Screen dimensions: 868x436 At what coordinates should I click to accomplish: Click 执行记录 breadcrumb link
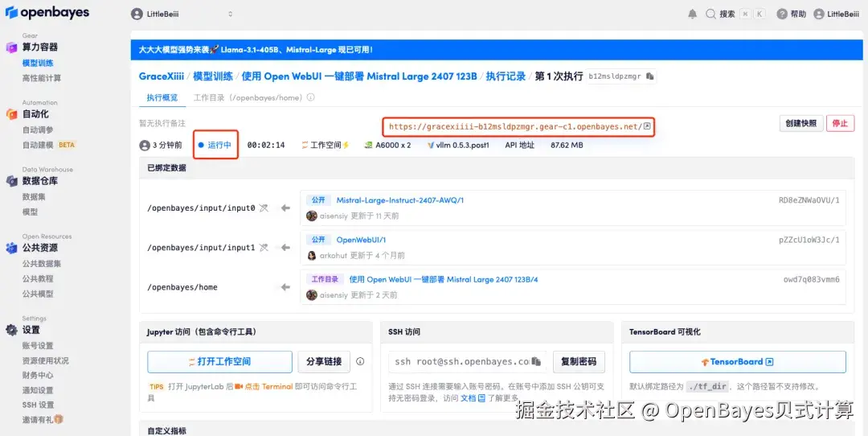tap(506, 76)
